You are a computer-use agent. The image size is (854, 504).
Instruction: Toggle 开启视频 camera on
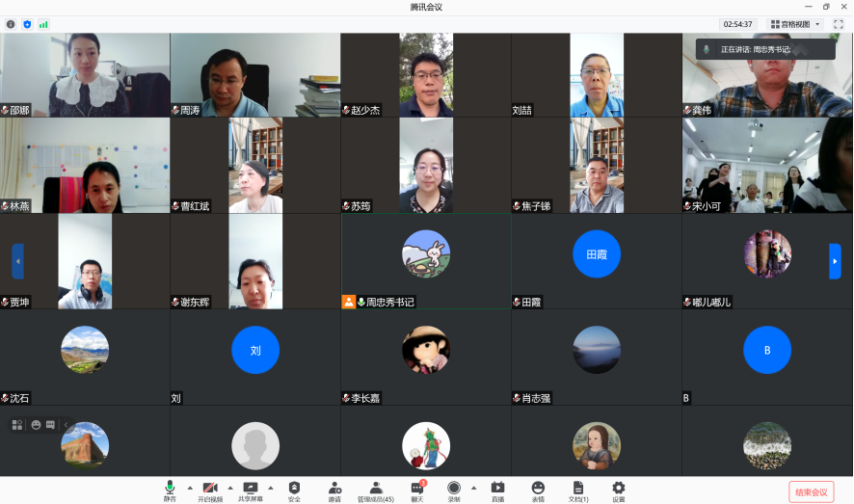coord(210,490)
